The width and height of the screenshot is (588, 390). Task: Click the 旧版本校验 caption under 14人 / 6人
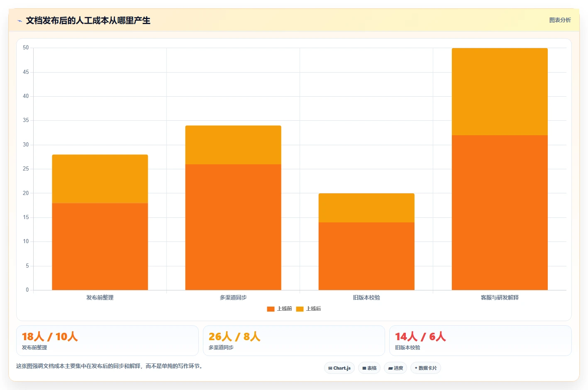tap(407, 348)
